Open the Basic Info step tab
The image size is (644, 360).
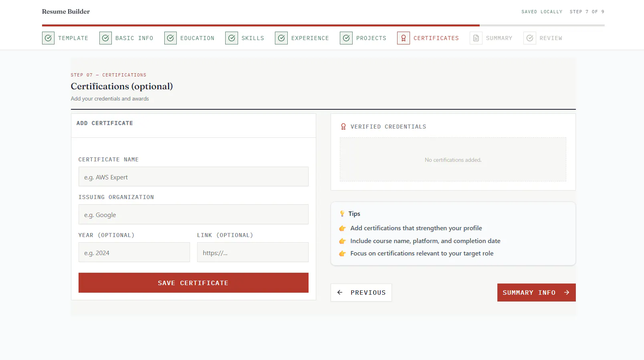(x=126, y=38)
